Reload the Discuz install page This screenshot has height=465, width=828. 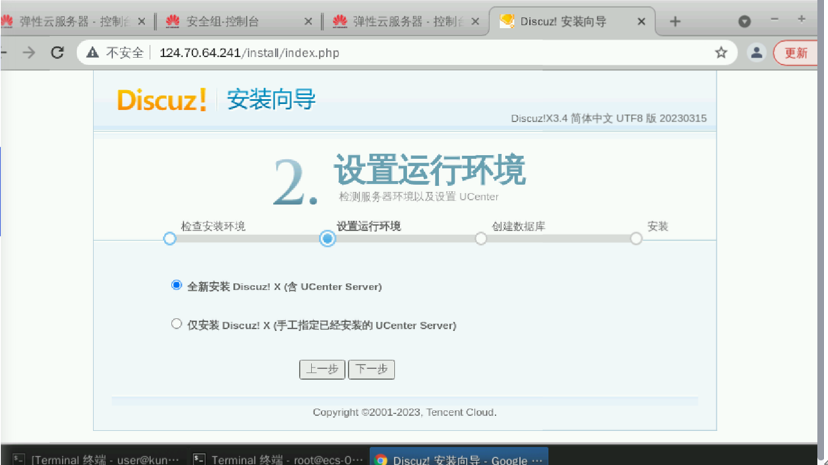tap(57, 53)
